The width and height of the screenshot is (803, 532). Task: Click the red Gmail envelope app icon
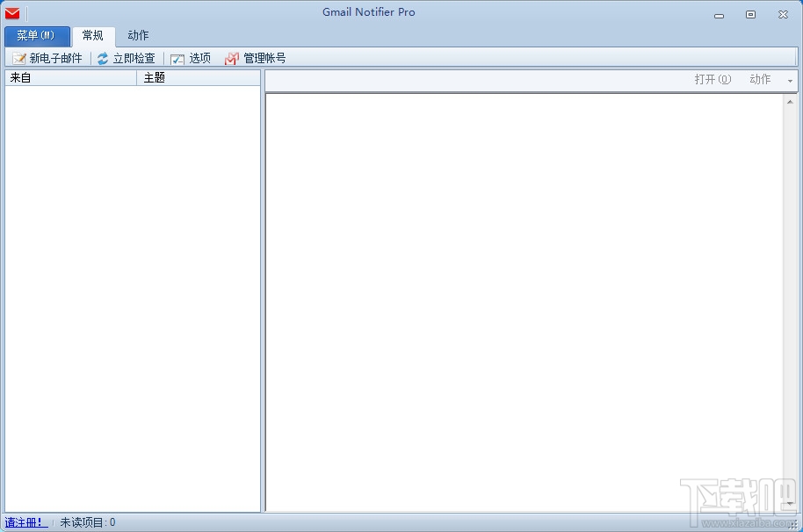click(12, 13)
